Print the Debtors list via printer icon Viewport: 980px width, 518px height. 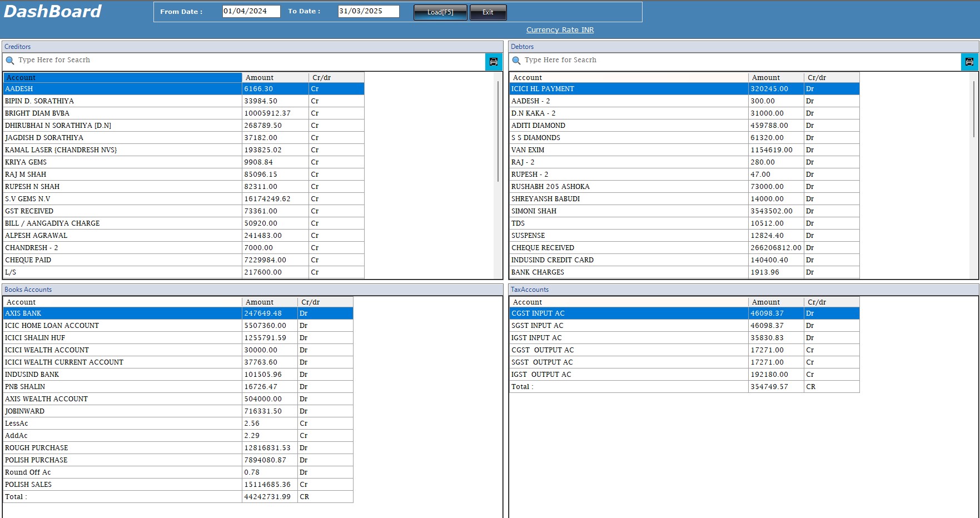[969, 62]
